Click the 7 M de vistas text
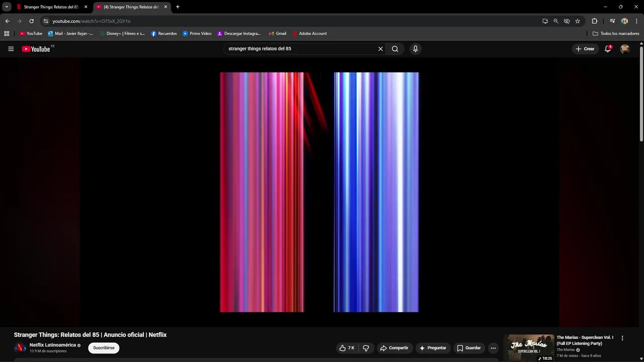This screenshot has height=362, width=644. [568, 356]
